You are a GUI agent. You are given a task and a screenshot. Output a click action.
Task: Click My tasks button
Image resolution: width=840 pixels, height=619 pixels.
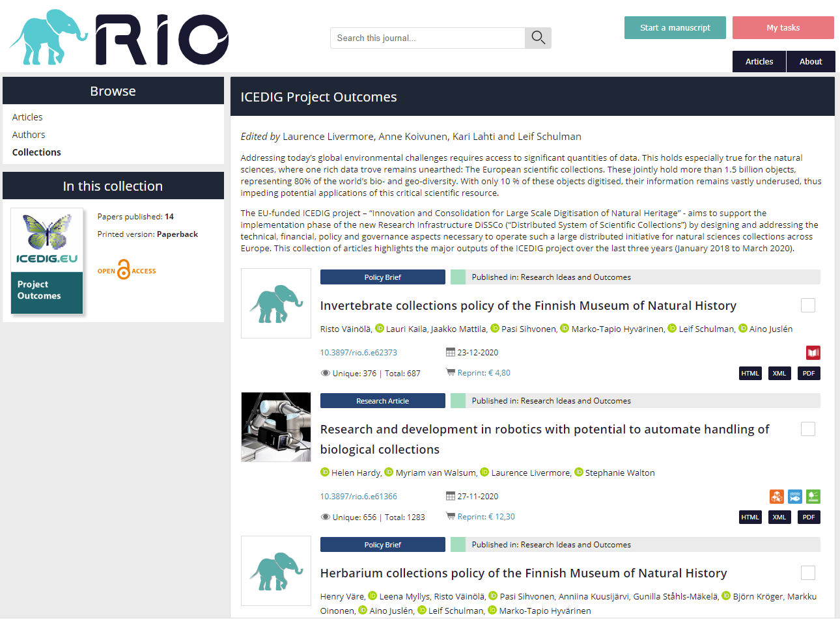coord(783,27)
